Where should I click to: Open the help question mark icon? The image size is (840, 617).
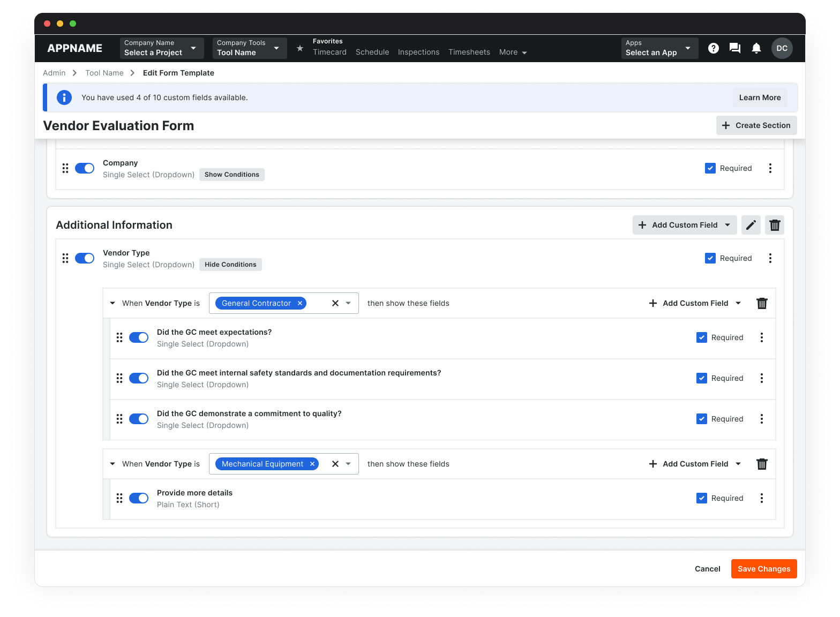tap(713, 48)
